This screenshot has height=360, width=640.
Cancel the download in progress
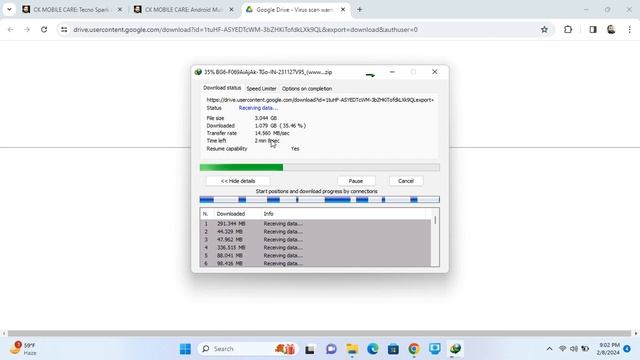pos(406,181)
